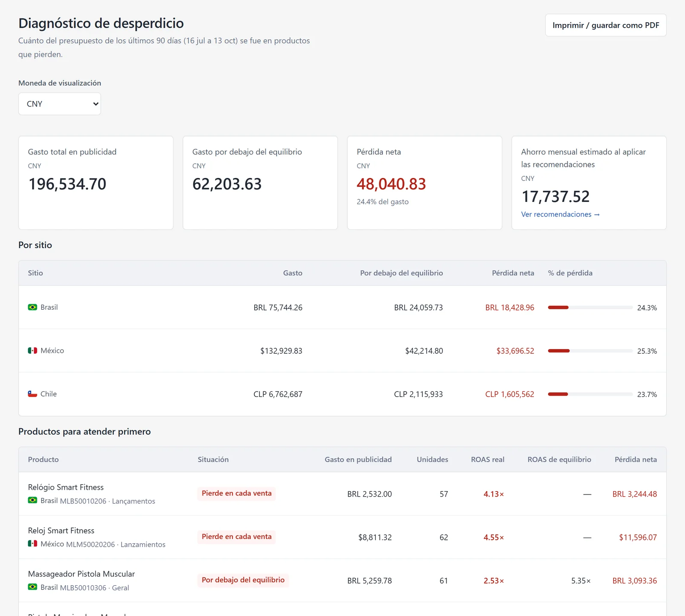685x616 pixels.
Task: Click equilibrium ROAS value 5.35×
Action: (581, 580)
